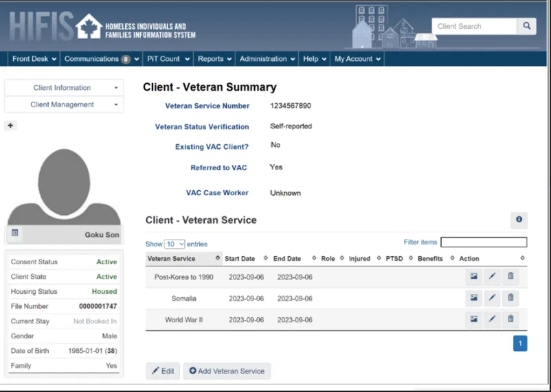Open the client details icon beside Goku Son
Viewport: 551px width, 392px height.
coord(15,234)
